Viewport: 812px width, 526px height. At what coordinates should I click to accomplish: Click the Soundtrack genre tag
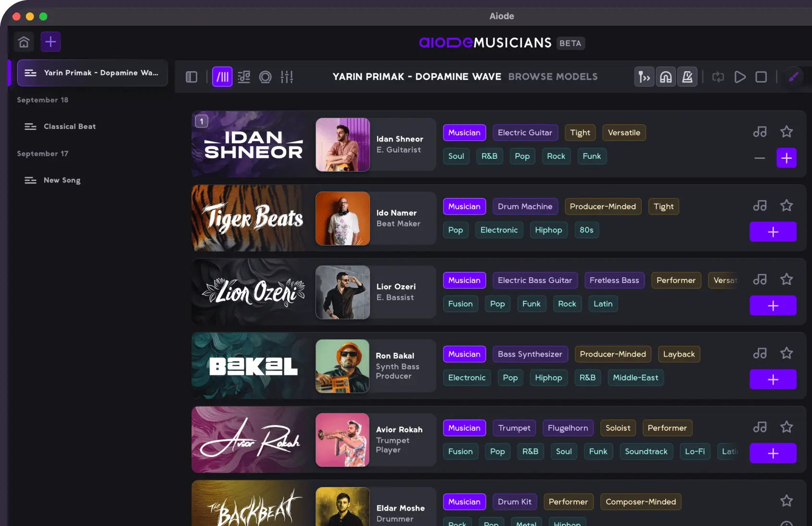646,451
